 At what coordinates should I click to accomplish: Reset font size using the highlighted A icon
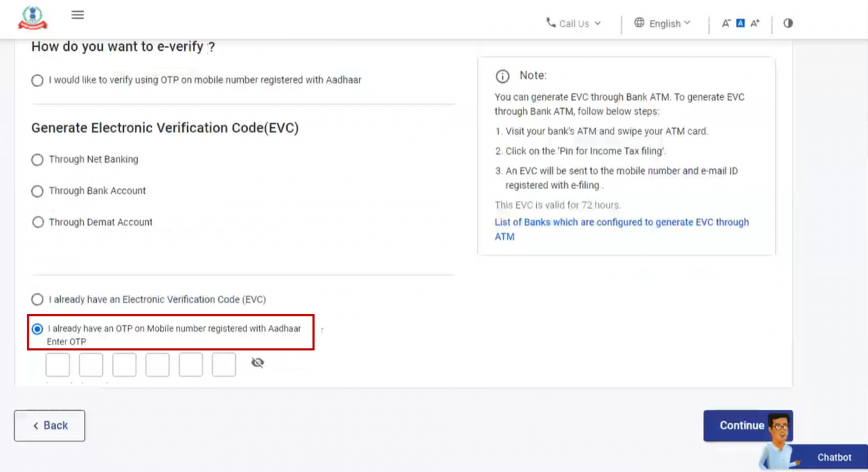coord(740,22)
